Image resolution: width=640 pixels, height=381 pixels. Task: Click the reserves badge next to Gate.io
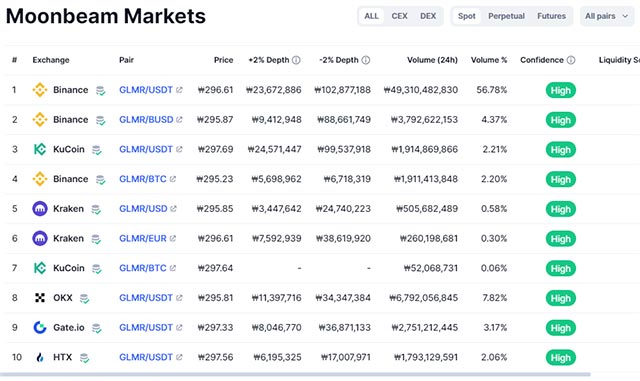click(x=97, y=328)
